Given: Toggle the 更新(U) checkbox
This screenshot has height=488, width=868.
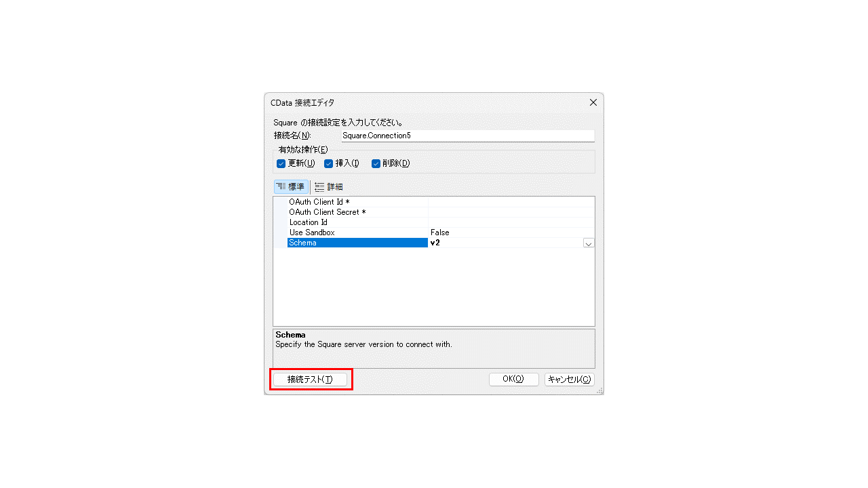Looking at the screenshot, I should pyautogui.click(x=281, y=163).
